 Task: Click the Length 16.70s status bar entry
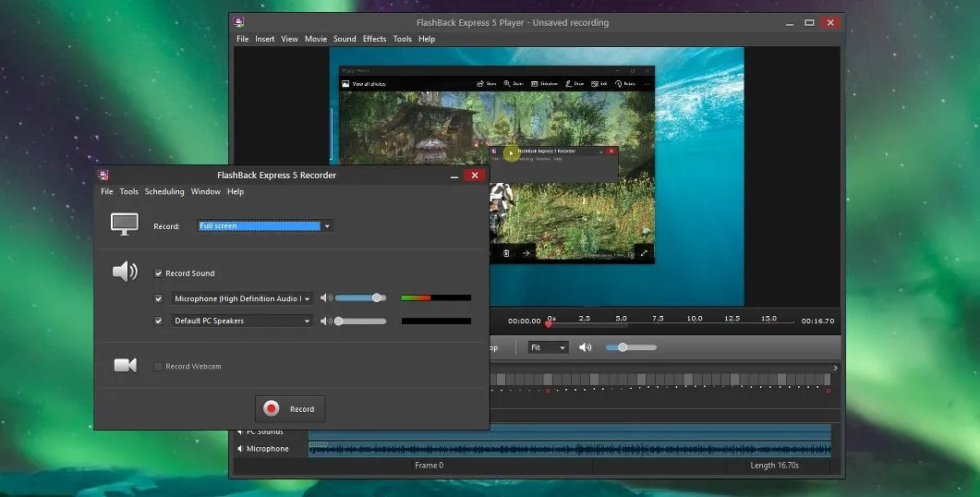click(774, 465)
